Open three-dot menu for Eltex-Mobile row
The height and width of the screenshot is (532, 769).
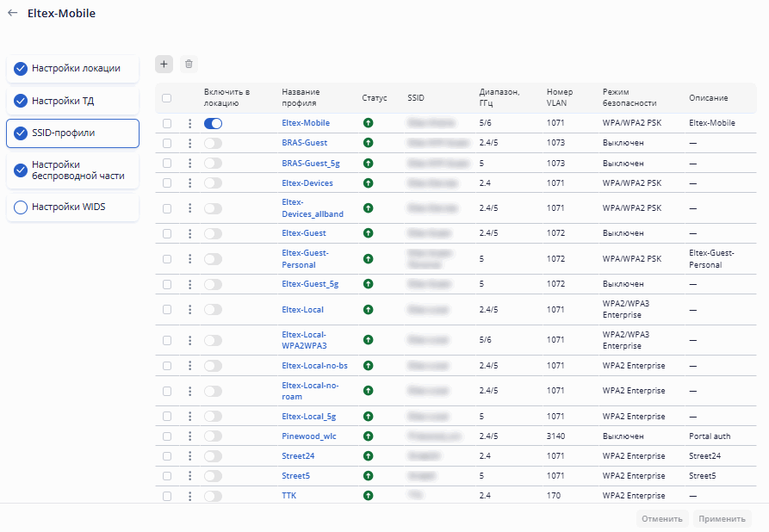pos(189,123)
